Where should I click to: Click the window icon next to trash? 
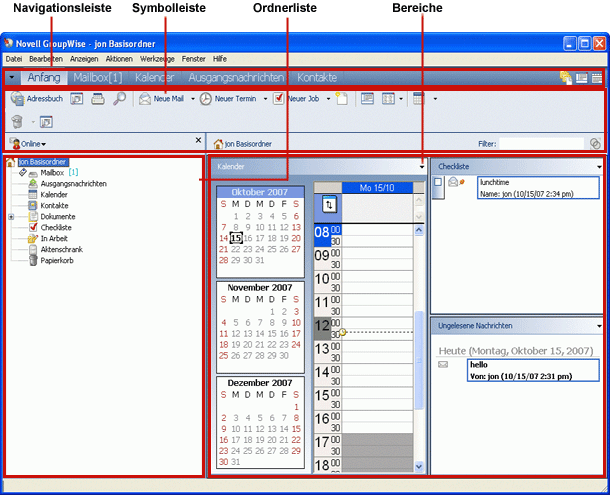(46, 122)
